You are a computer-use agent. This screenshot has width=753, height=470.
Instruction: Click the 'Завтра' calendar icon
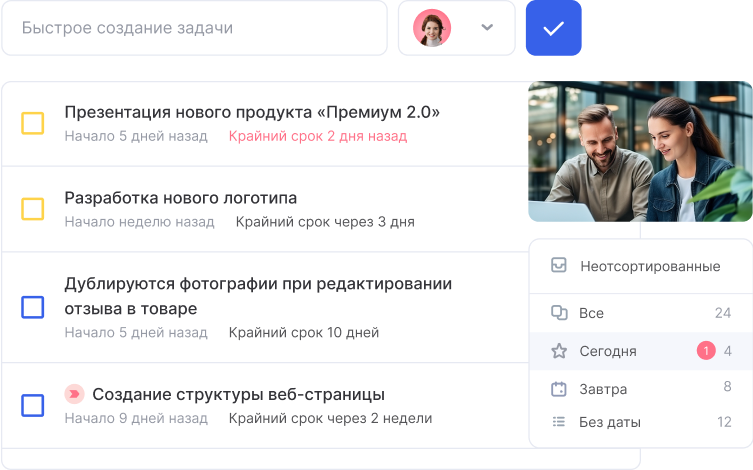point(559,388)
